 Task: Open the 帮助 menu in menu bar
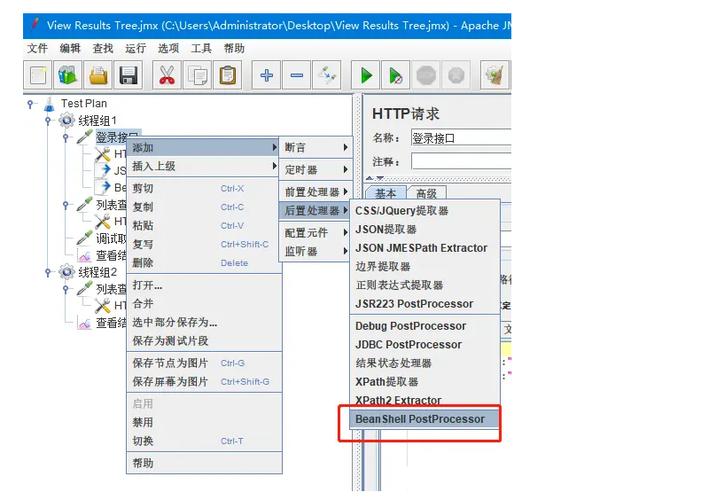(234, 48)
